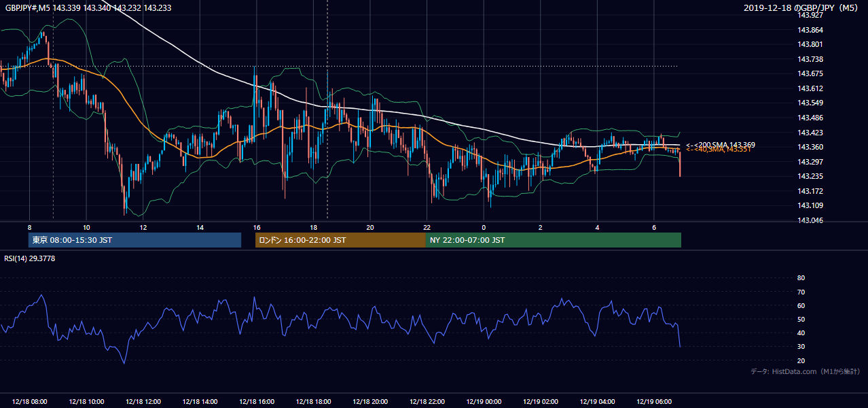
Task: Click hour marker 6 under price chart
Action: [653, 227]
